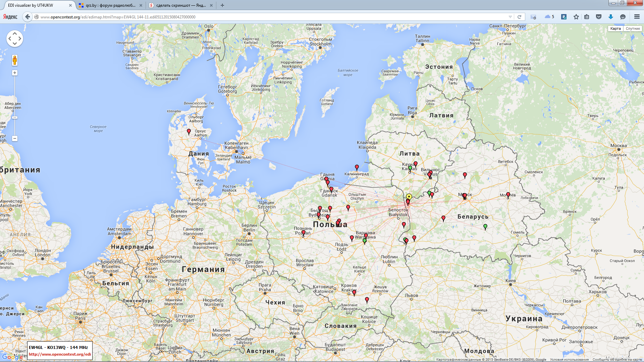
Task: Open the bookmarks list icon menu
Action: 587,17
